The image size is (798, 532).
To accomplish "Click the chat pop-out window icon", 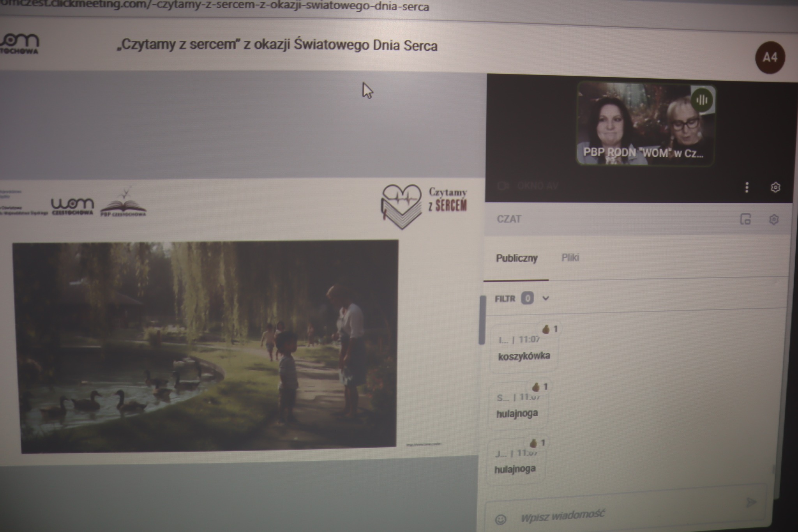I will 745,219.
